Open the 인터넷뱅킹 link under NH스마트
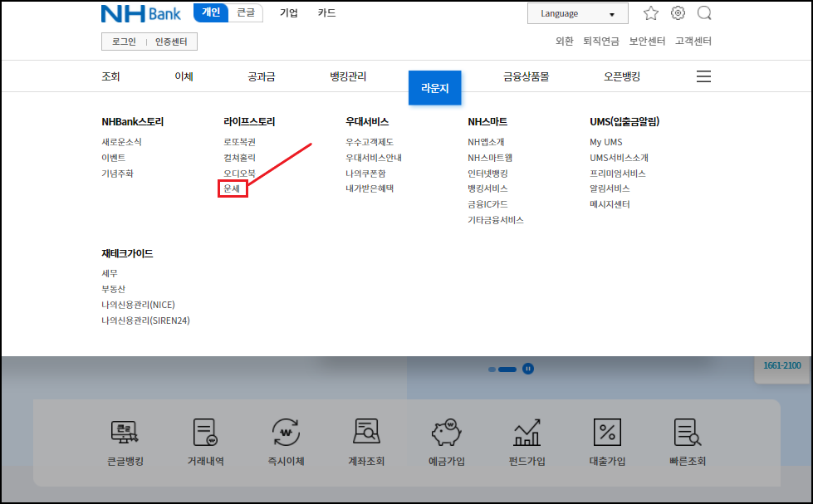This screenshot has width=813, height=504. pos(487,174)
